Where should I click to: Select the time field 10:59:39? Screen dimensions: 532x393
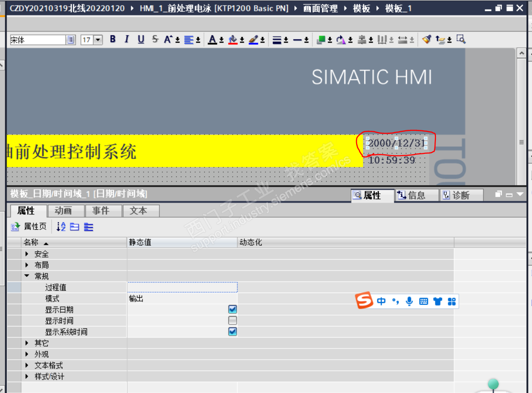392,160
